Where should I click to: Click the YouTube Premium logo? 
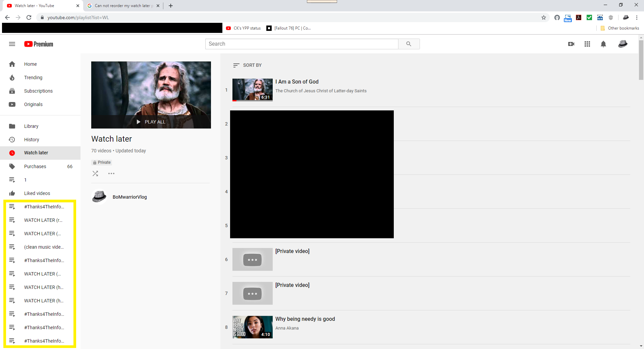tap(39, 44)
